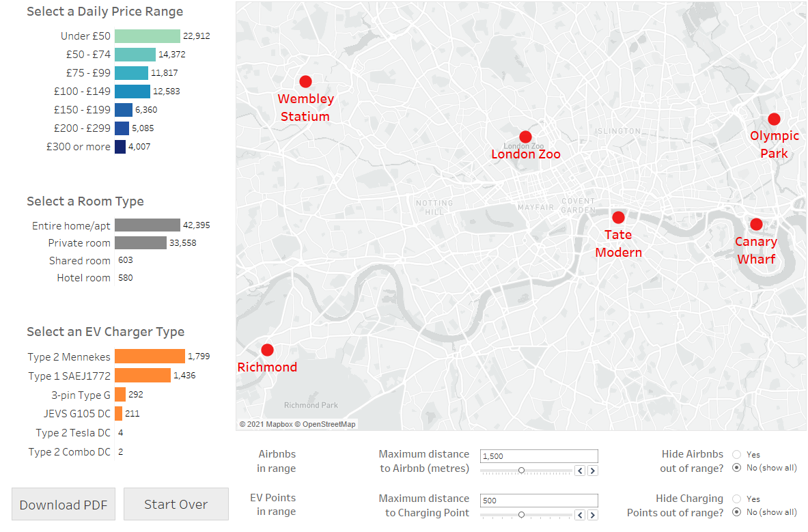Pick the Type 2 Mennekes charger bar
The image size is (808, 532).
coord(150,356)
